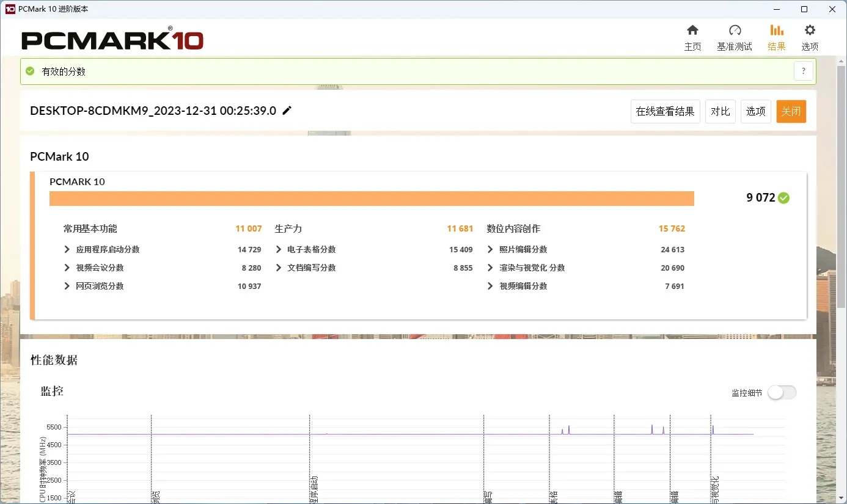
Task: Click the 性能数据 heading
Action: (54, 360)
